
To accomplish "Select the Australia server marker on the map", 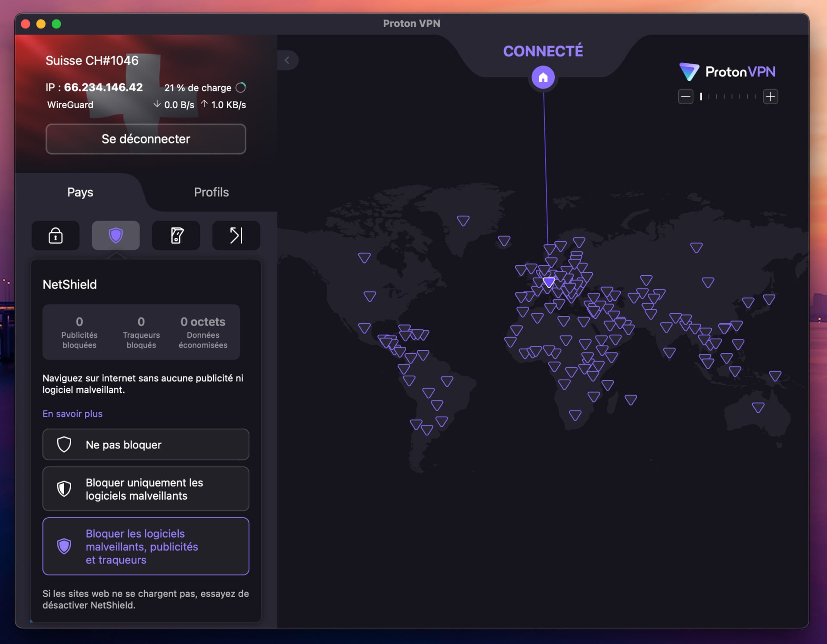I will point(758,407).
